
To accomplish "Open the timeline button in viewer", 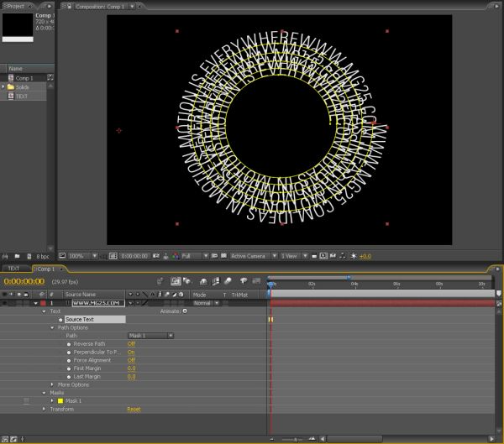I will [333, 256].
